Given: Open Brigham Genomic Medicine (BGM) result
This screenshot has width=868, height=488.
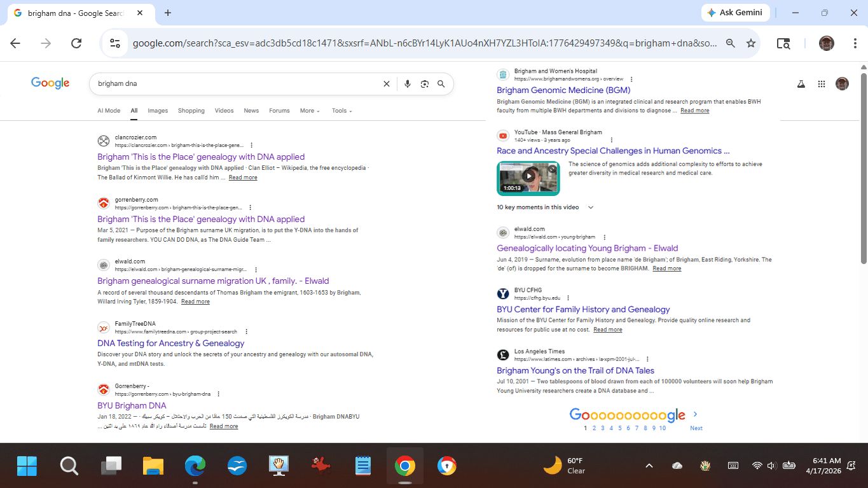Looking at the screenshot, I should pyautogui.click(x=563, y=90).
